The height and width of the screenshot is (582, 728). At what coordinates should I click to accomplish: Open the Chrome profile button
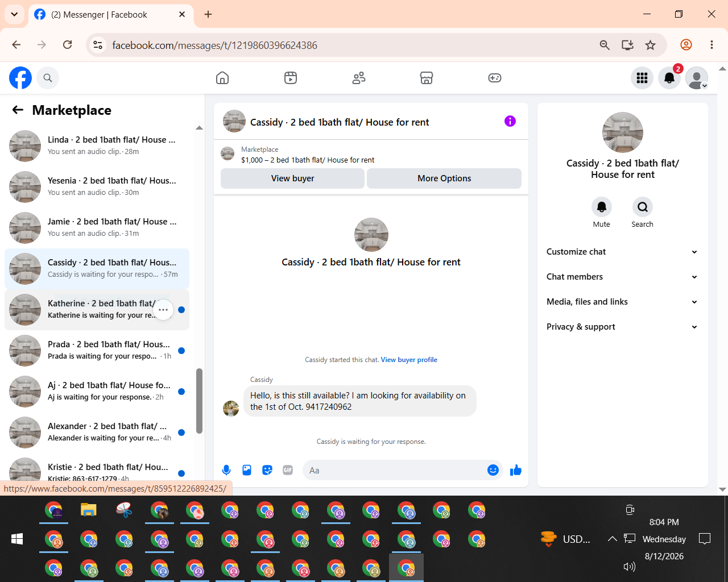click(x=686, y=45)
